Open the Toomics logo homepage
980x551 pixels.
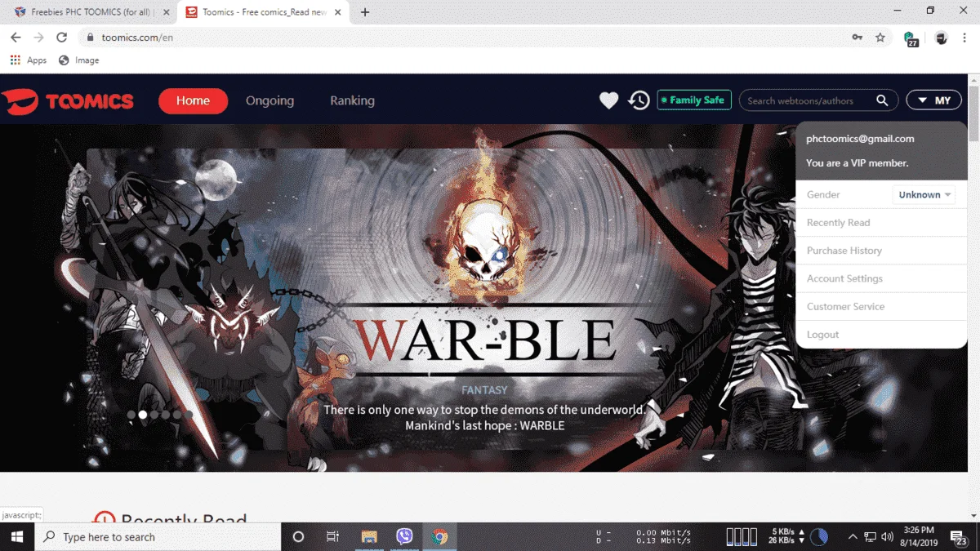click(x=67, y=101)
